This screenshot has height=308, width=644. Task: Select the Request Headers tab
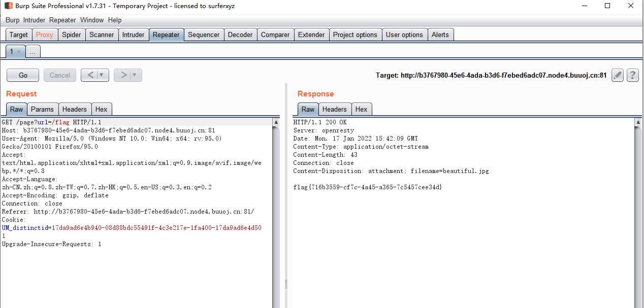(75, 109)
